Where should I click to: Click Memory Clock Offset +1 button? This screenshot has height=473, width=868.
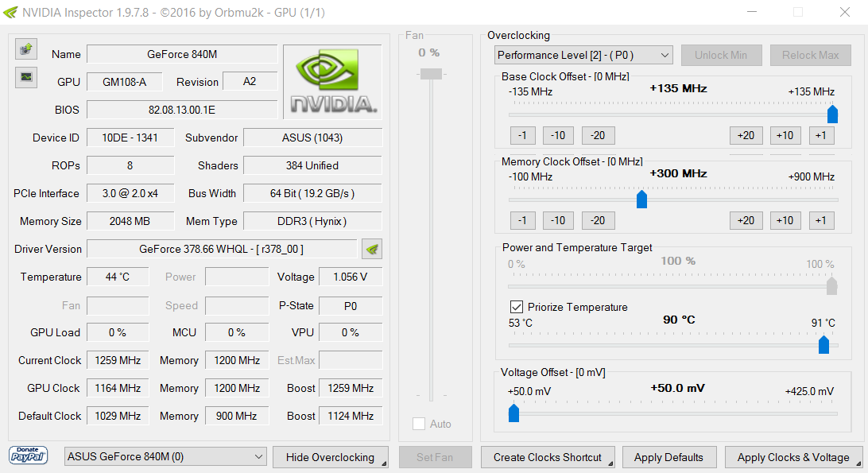pos(822,220)
